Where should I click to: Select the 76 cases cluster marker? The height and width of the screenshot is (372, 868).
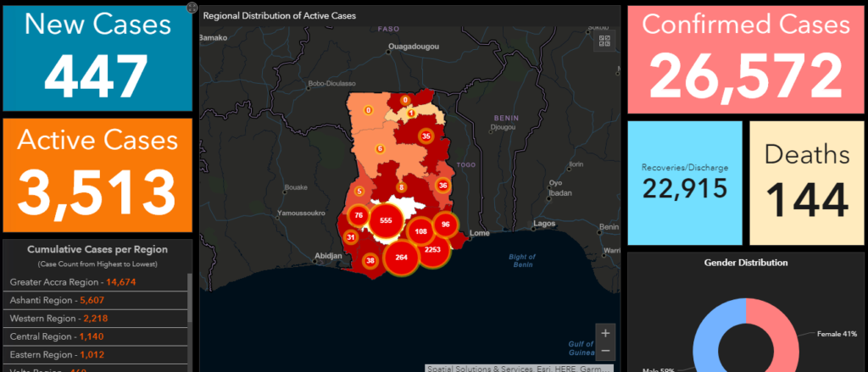[x=359, y=216]
